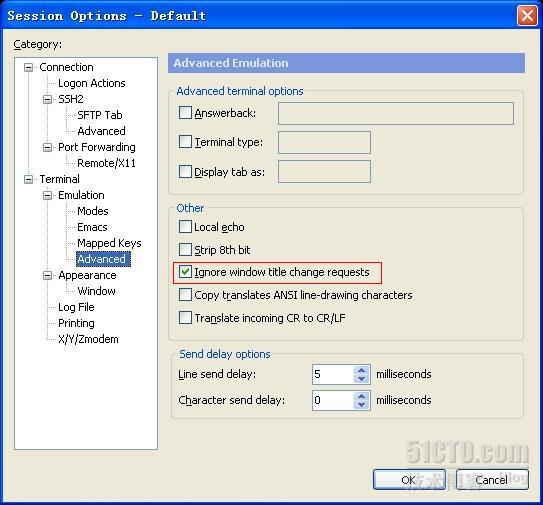Select highlighted Advanced under Emulation
The height and width of the screenshot is (505, 543).
[x=103, y=259]
